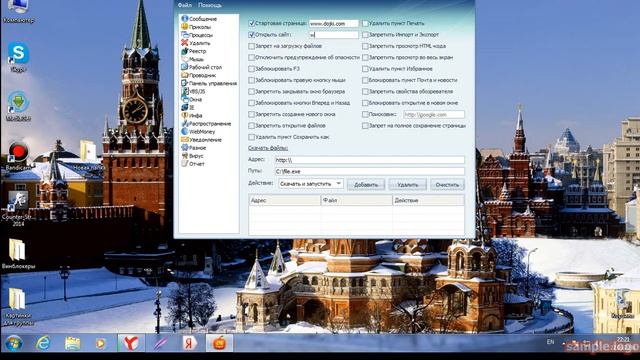Click the Удалить button beside Добавить
The width and height of the screenshot is (640, 360).
click(x=407, y=184)
